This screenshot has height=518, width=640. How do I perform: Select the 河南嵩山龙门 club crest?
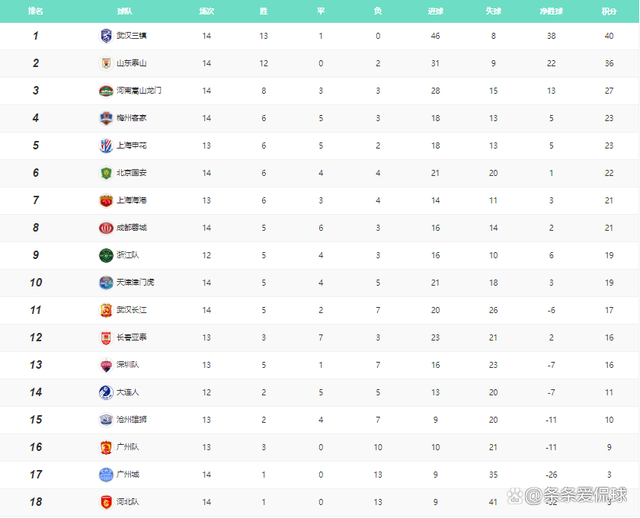(x=106, y=91)
